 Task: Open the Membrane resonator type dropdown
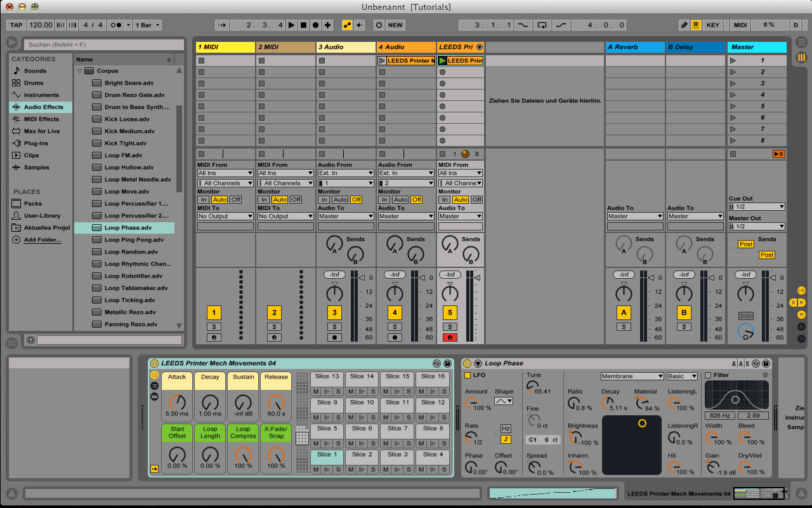tap(632, 376)
